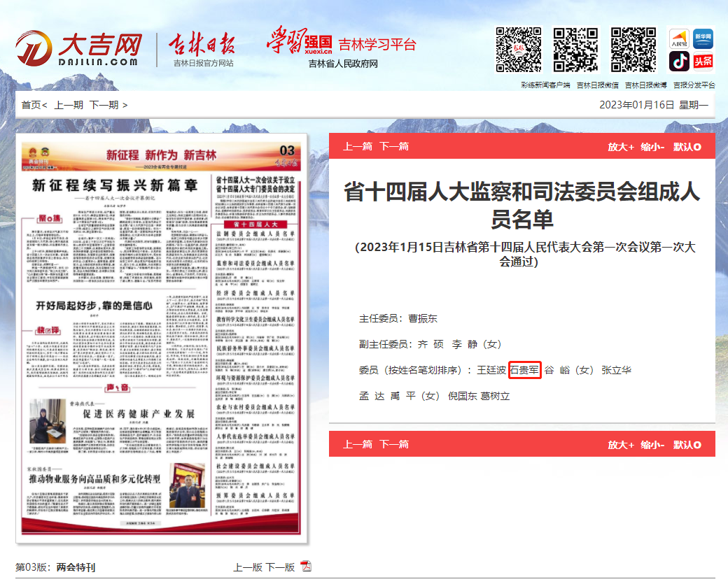Click 缩小- in the top article bar
Image resolution: width=728 pixels, height=584 pixels.
click(x=652, y=147)
